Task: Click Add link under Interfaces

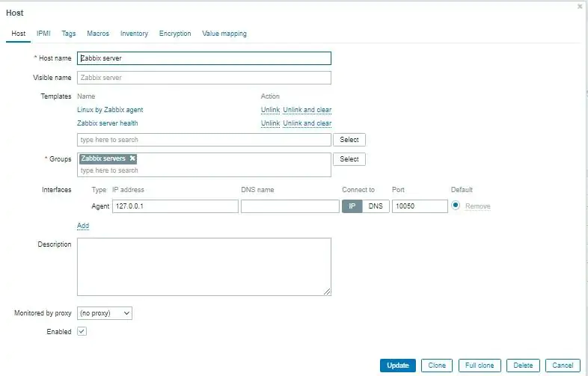Action: (83, 225)
